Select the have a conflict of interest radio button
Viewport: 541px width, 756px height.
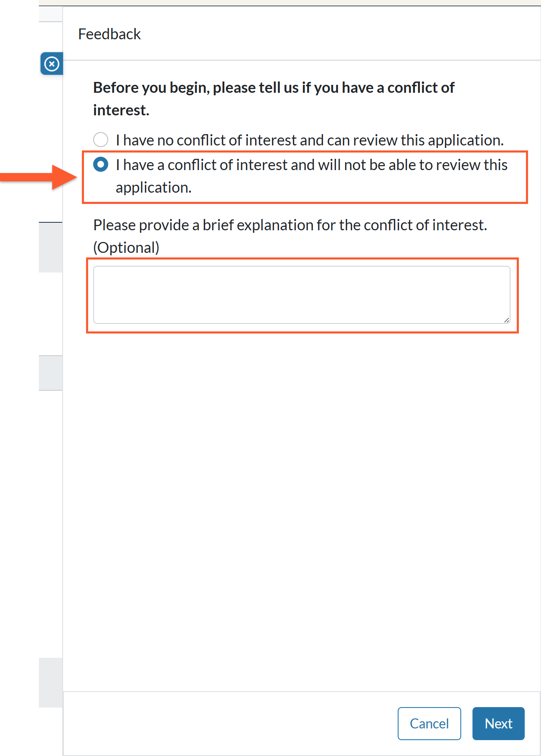click(x=101, y=164)
